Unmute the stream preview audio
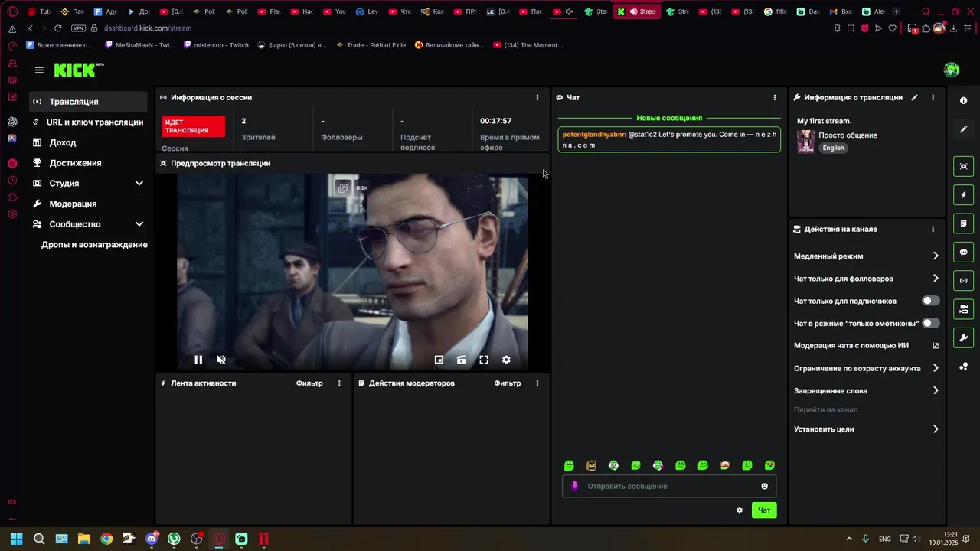This screenshot has height=551, width=980. [221, 360]
